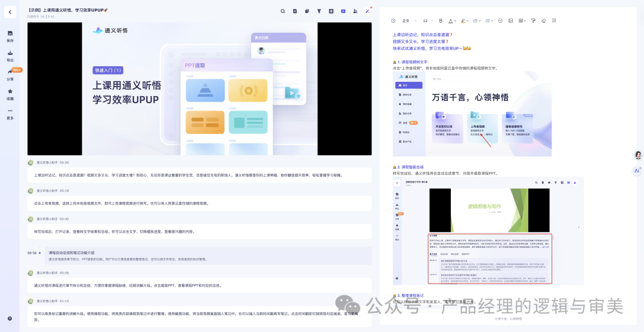Click the font color A button
This screenshot has height=332, width=644.
pyautogui.click(x=451, y=20)
